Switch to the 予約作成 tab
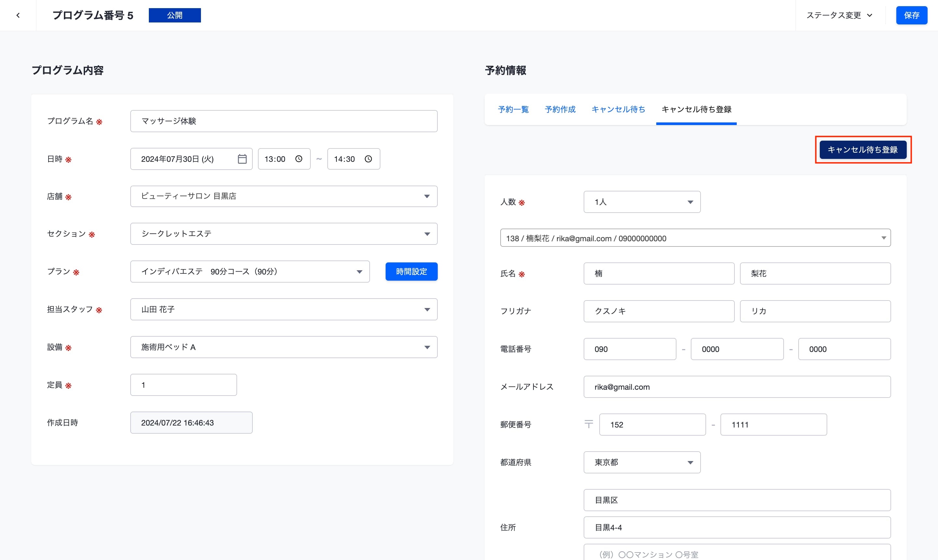 click(x=560, y=109)
